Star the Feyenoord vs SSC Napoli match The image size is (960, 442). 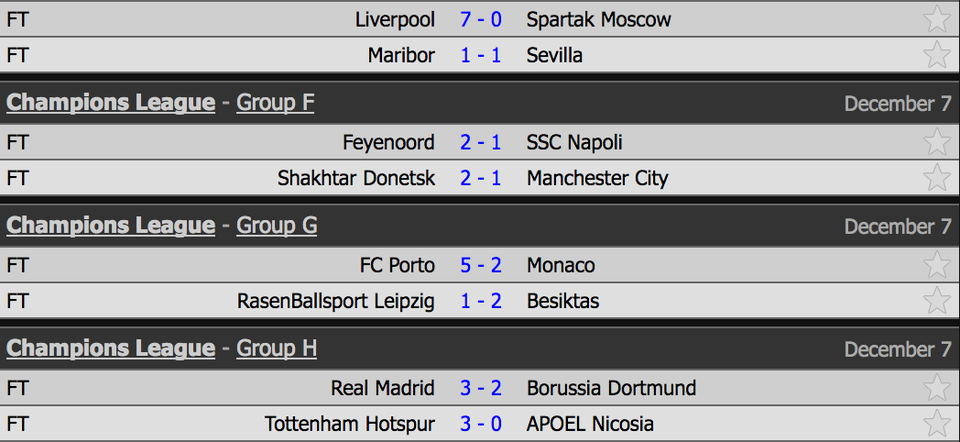click(x=937, y=142)
